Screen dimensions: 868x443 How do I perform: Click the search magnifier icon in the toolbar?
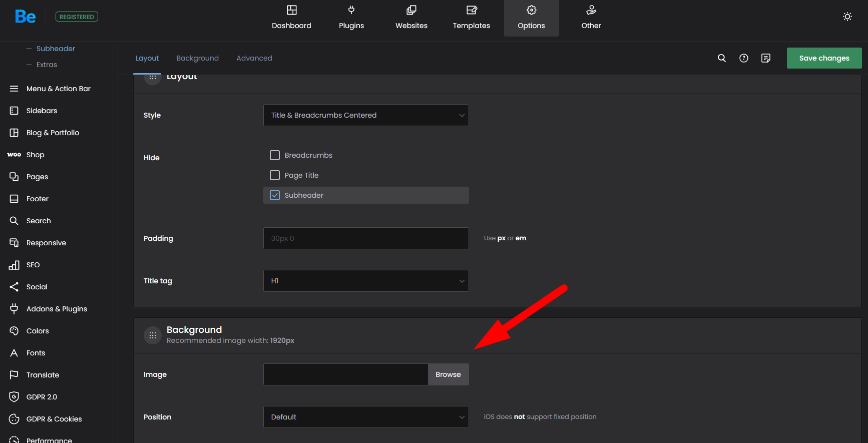coord(722,58)
